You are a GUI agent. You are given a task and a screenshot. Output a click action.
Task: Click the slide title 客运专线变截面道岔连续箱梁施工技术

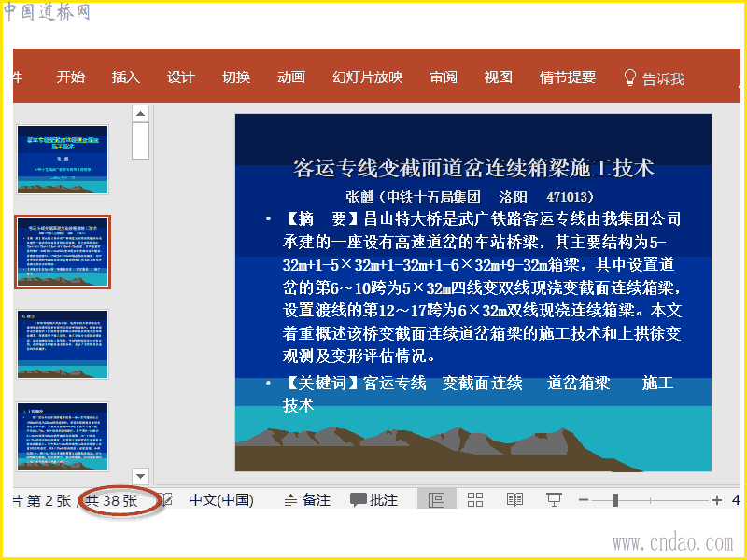[473, 168]
